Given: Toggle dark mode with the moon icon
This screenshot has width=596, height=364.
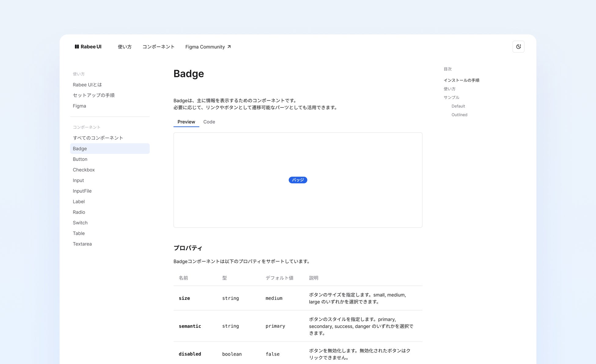Looking at the screenshot, I should tap(518, 47).
